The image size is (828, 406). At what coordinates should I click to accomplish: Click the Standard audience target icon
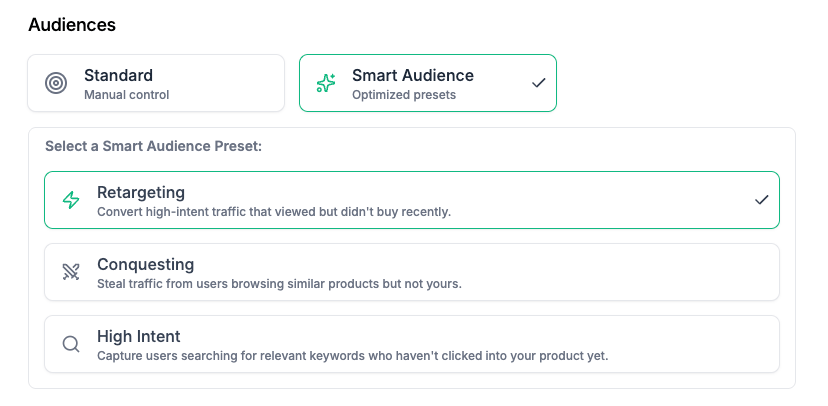(56, 83)
